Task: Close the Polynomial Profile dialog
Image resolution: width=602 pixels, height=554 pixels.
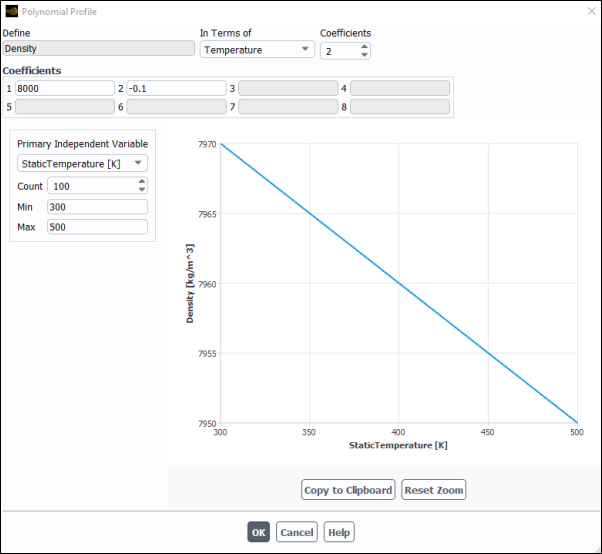Action: (587, 10)
